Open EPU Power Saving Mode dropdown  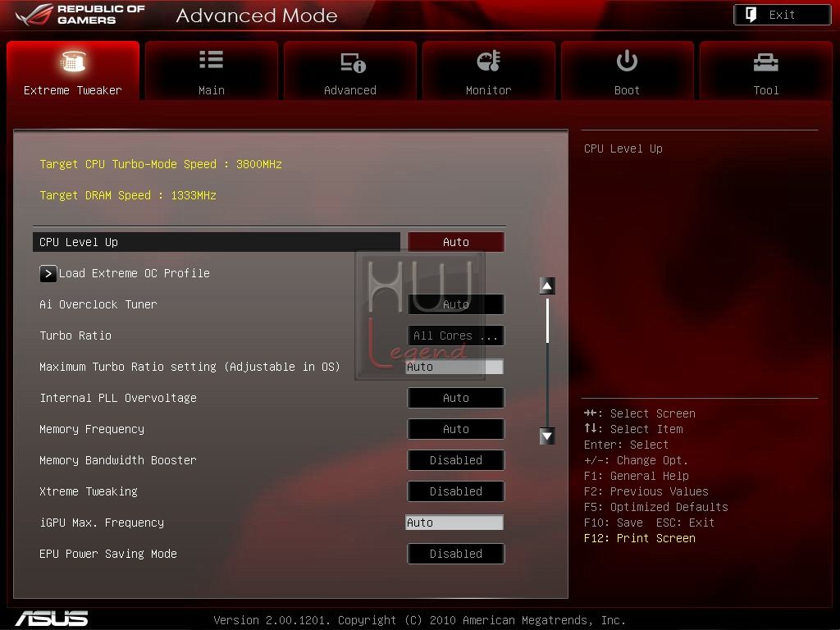456,554
